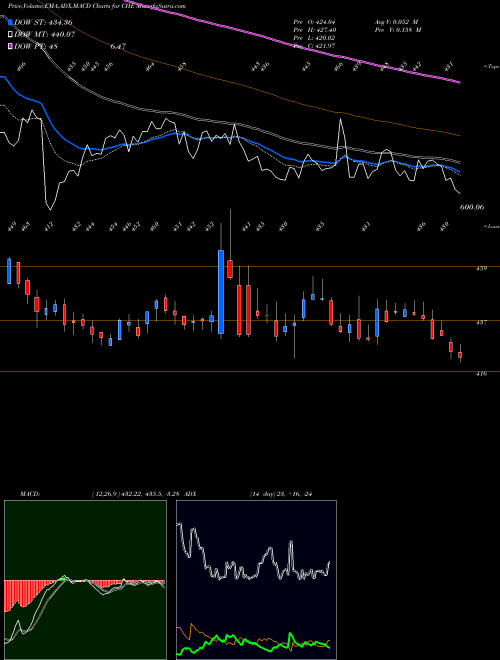Image resolution: width=500 pixels, height=660 pixels.
Task: Click the 'Pre L: 420.02' value
Action: [x=314, y=38]
